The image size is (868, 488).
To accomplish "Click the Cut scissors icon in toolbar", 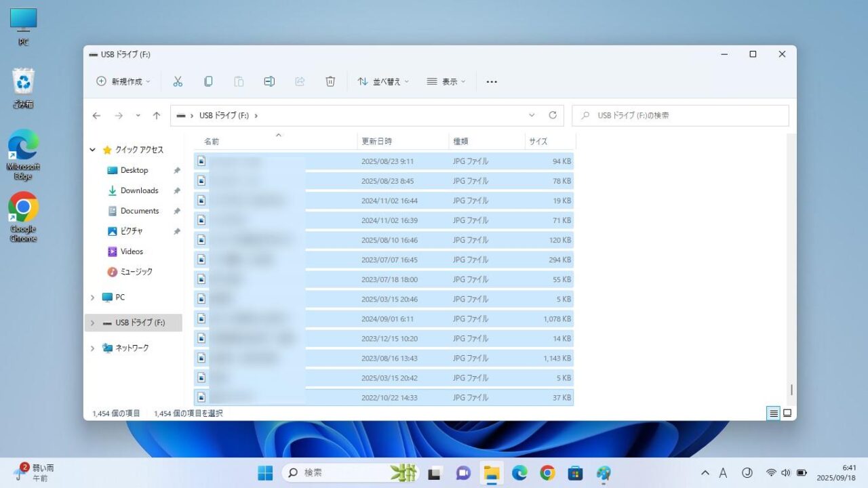I will tap(178, 81).
